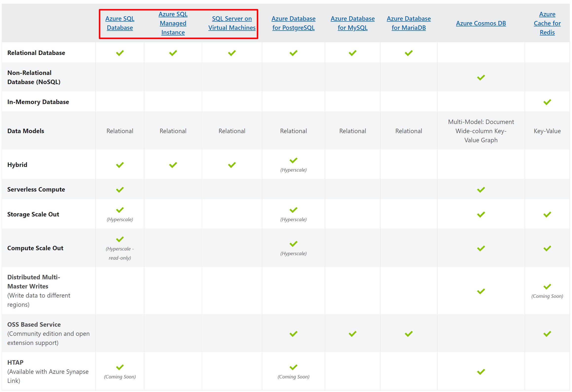Click Azure SQL Database Compute Scale Out checkmark
572x392 pixels.
click(120, 239)
